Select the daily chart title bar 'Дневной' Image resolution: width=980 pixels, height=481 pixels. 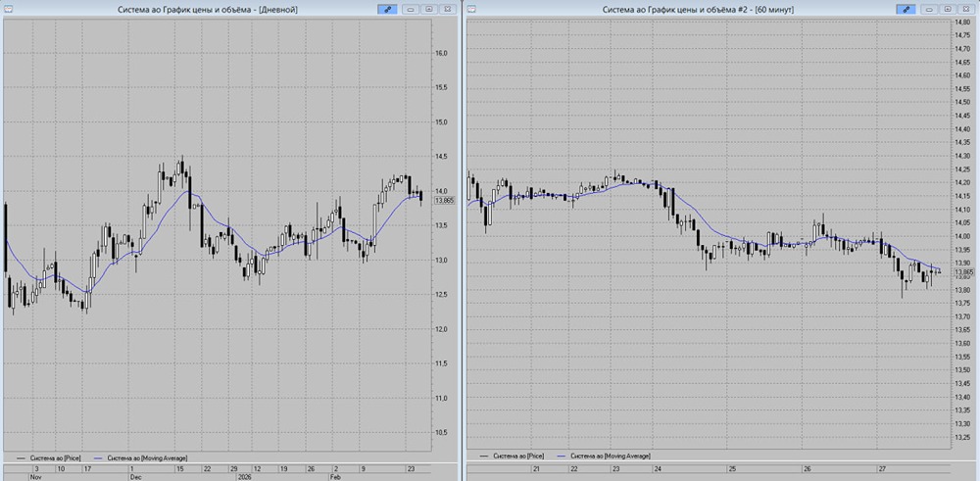(208, 10)
